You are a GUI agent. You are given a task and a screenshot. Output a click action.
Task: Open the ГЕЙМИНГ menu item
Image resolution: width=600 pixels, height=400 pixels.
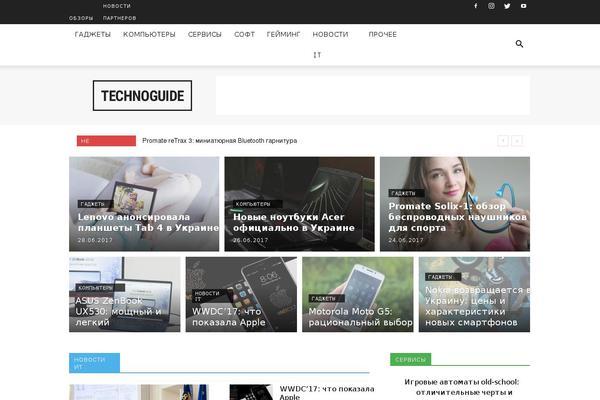coord(284,34)
